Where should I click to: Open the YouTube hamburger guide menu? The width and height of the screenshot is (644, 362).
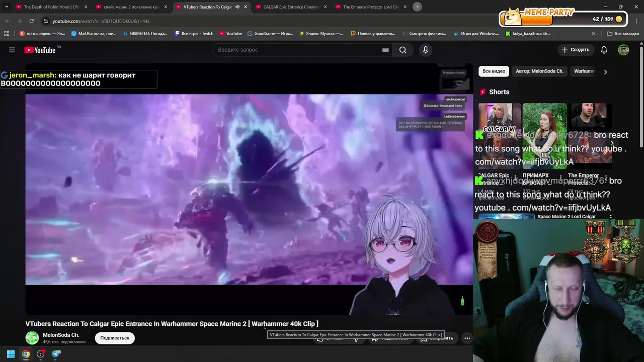pos(12,50)
